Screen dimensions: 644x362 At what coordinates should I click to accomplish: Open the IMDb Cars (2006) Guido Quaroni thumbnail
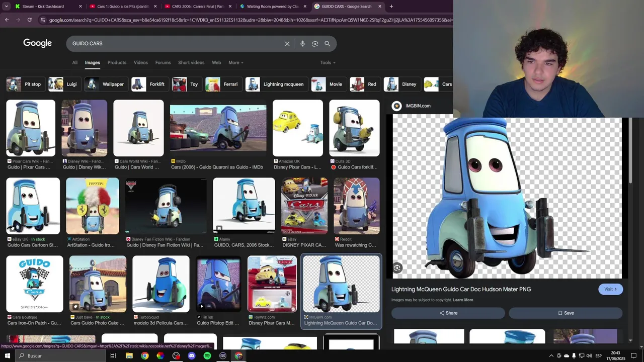(x=218, y=128)
